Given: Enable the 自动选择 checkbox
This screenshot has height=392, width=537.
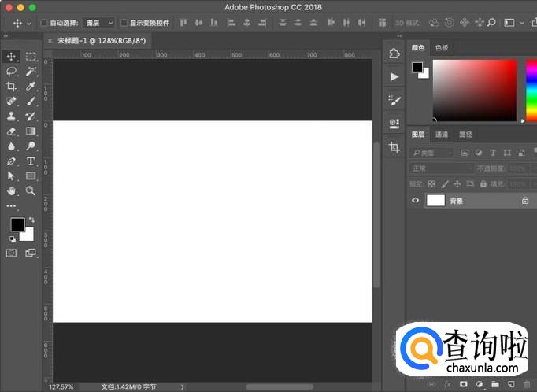Looking at the screenshot, I should [x=44, y=23].
